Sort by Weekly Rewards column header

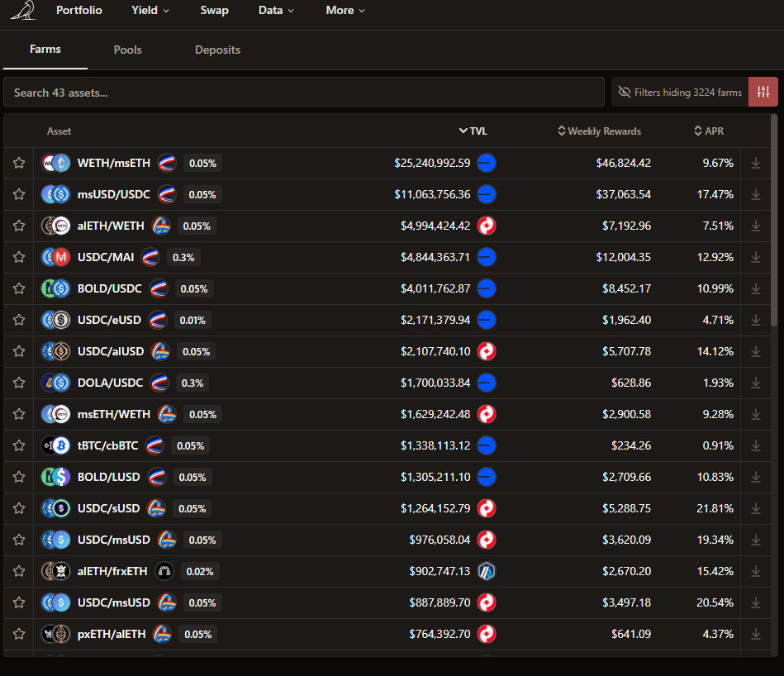[599, 131]
